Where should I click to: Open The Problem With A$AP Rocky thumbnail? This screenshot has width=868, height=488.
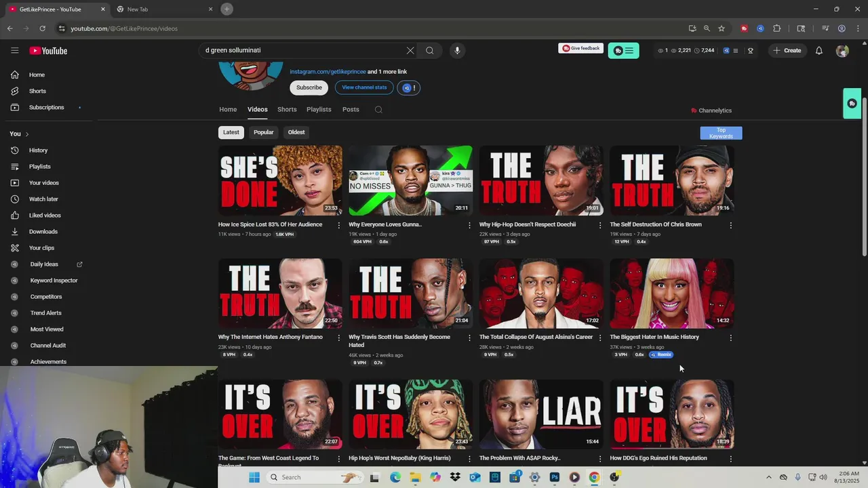click(x=541, y=414)
